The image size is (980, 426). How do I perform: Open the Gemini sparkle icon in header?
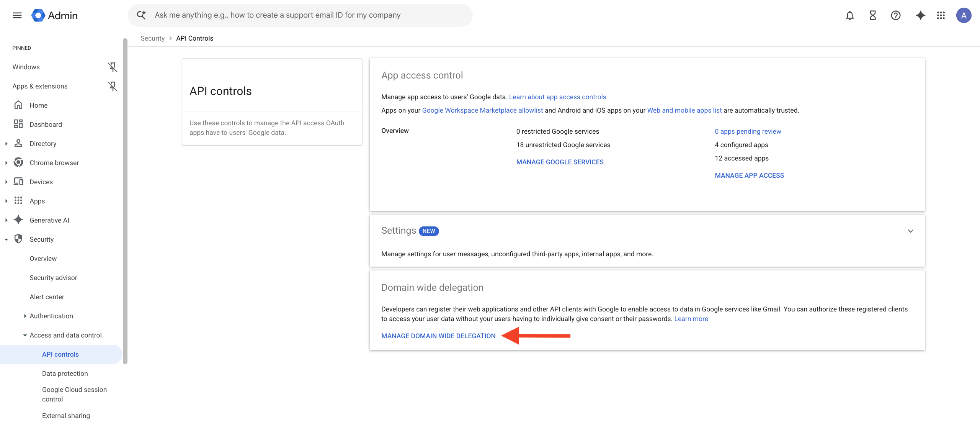click(x=921, y=15)
